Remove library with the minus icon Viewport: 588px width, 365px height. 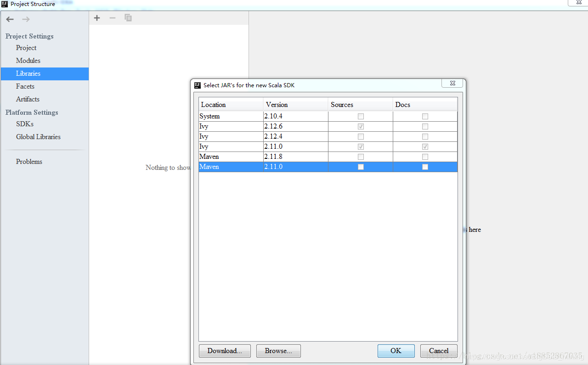point(113,18)
